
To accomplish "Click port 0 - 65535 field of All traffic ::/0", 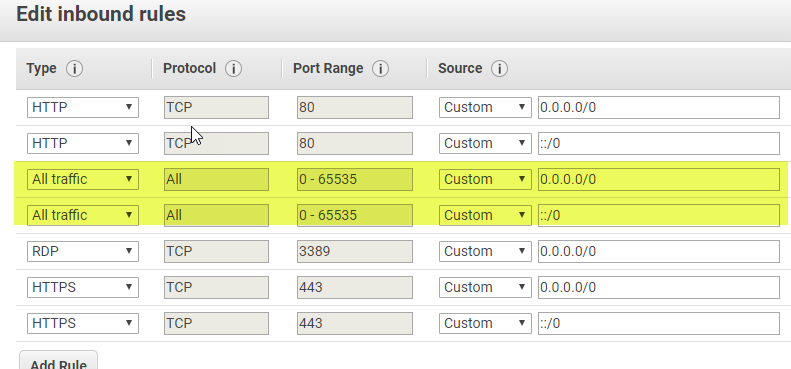I will pyautogui.click(x=355, y=215).
